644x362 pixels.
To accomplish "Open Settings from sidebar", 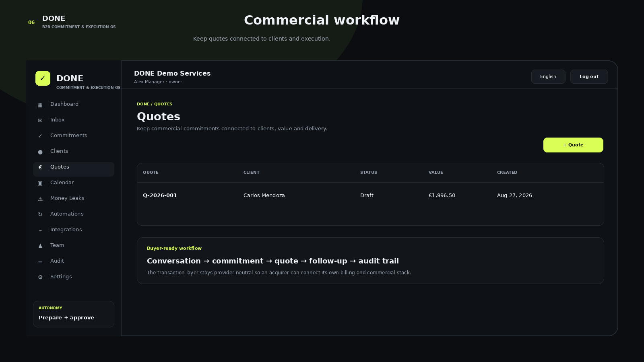I will (74, 277).
